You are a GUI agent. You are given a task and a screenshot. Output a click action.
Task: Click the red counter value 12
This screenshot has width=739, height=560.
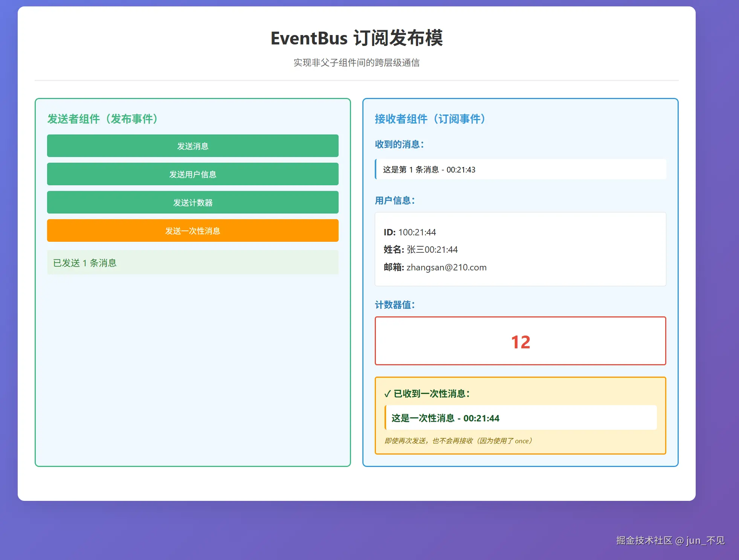click(x=520, y=342)
